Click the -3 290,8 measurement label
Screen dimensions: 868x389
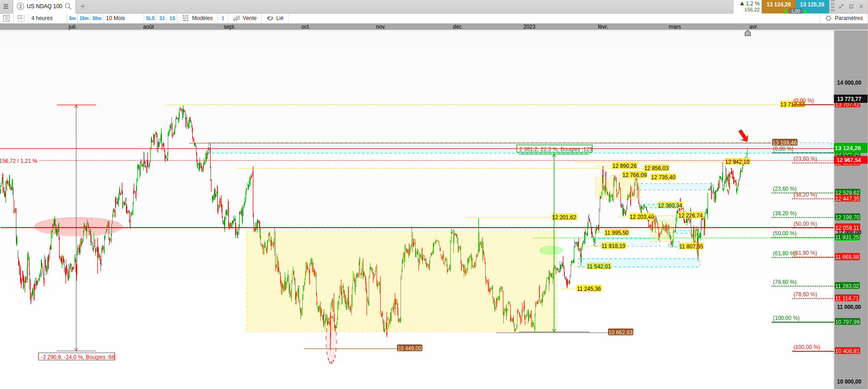77,357
